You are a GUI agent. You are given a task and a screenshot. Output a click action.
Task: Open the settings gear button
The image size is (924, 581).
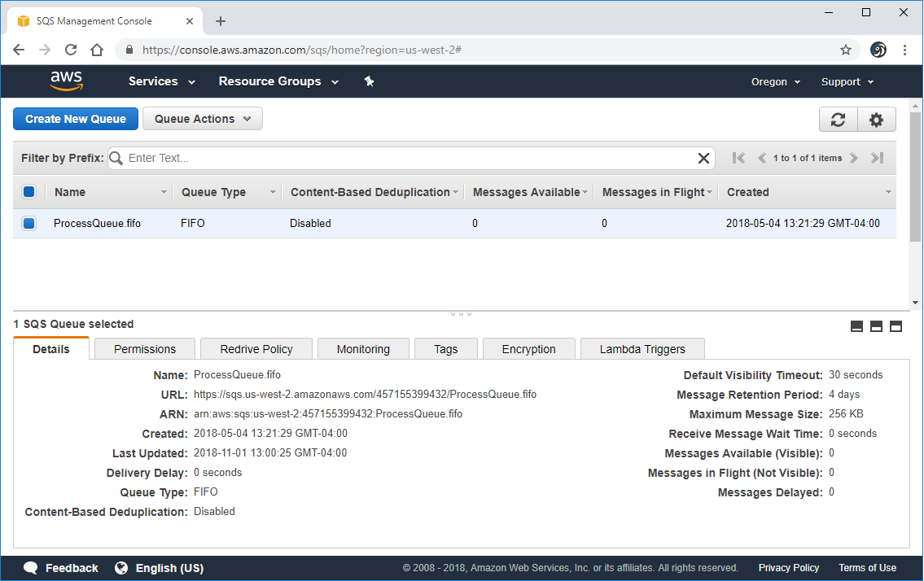click(876, 120)
